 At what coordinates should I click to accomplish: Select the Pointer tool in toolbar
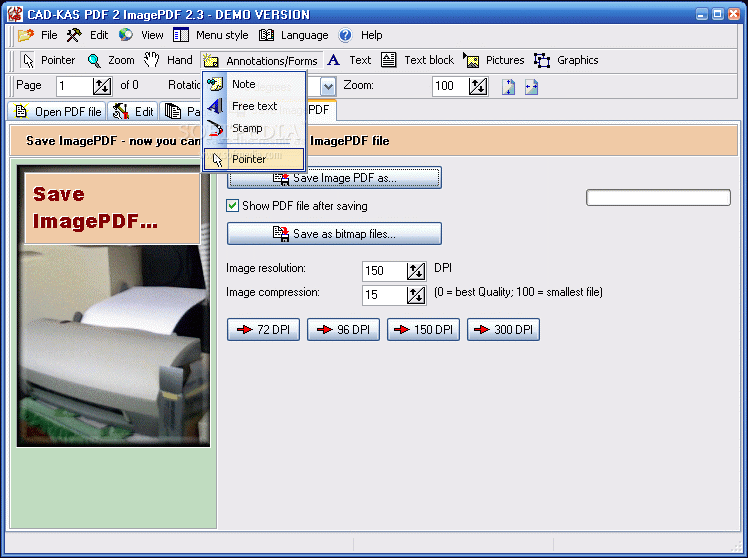48,60
